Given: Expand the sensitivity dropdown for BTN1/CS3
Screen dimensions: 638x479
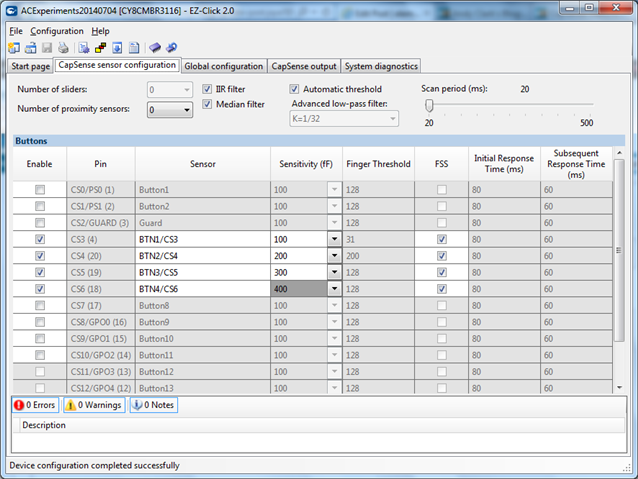Looking at the screenshot, I should coord(333,240).
